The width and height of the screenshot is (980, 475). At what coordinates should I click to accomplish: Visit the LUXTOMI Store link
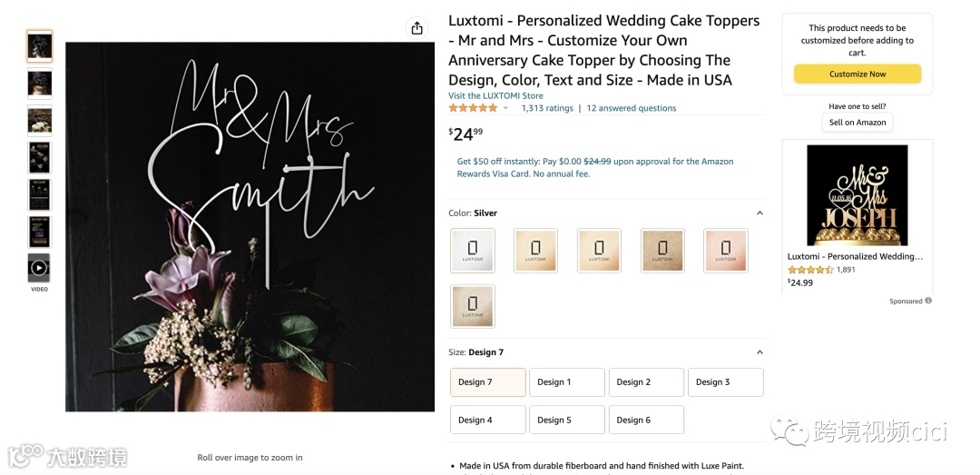click(x=495, y=95)
